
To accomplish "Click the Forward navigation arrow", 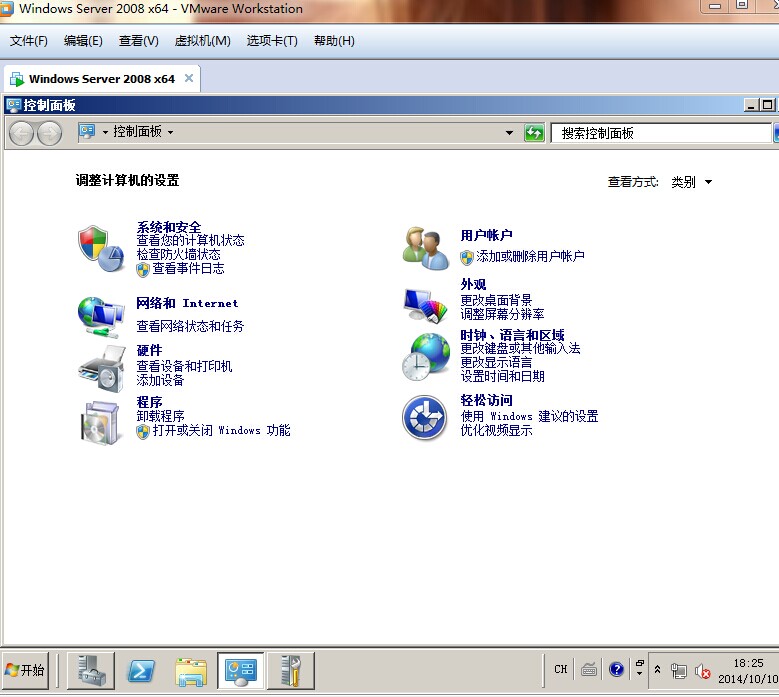I will [x=50, y=133].
